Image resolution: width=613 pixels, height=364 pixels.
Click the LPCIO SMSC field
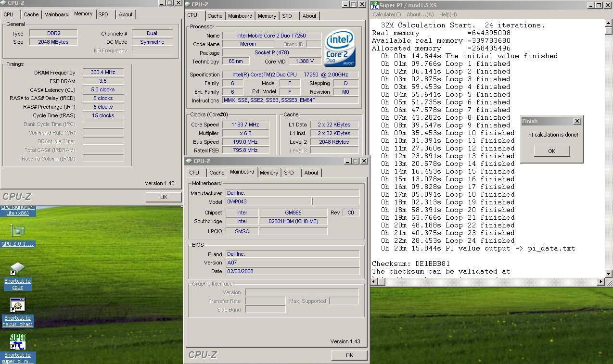pos(242,231)
